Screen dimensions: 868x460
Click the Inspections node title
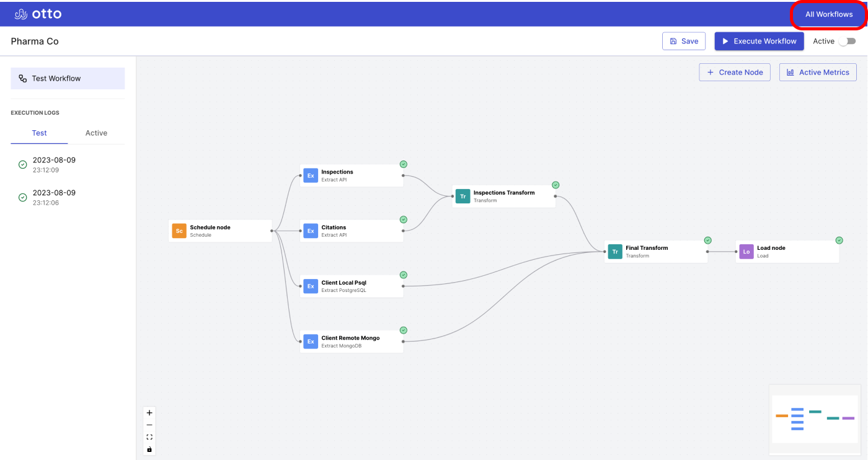coord(337,172)
